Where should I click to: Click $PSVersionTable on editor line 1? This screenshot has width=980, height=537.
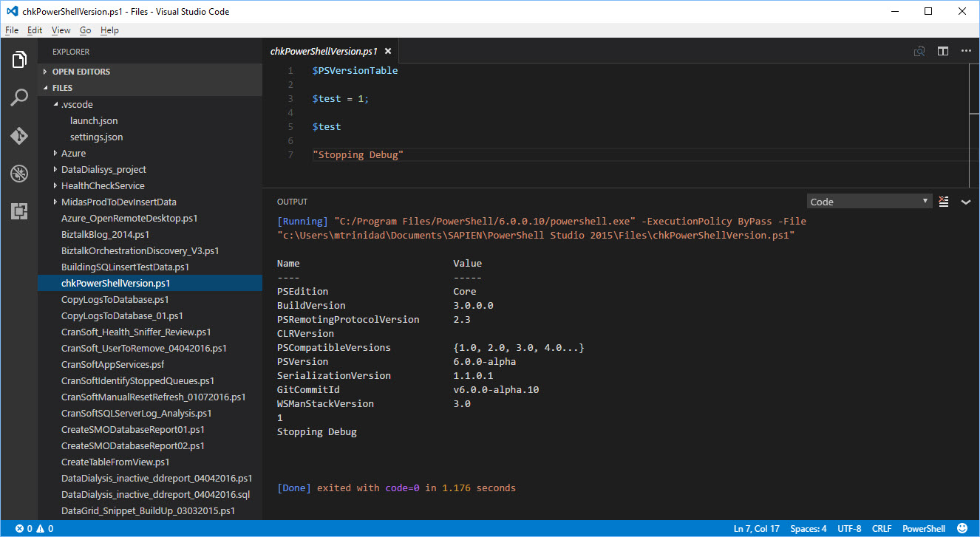click(x=355, y=71)
